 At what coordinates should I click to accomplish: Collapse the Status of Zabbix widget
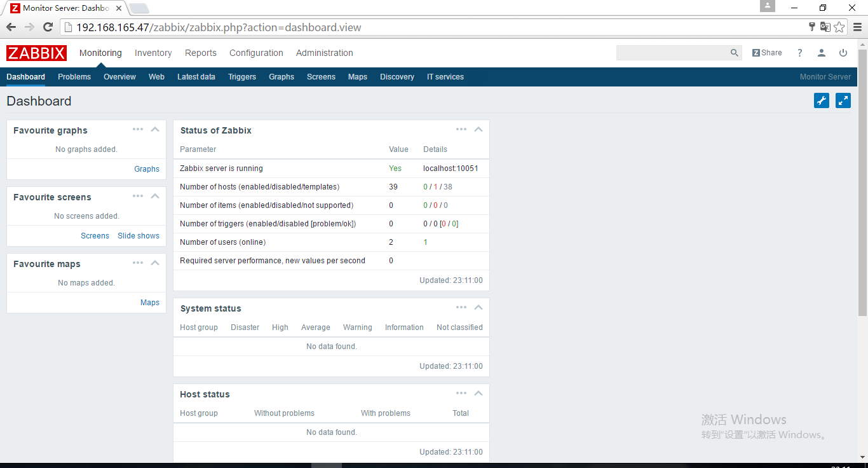(x=478, y=129)
